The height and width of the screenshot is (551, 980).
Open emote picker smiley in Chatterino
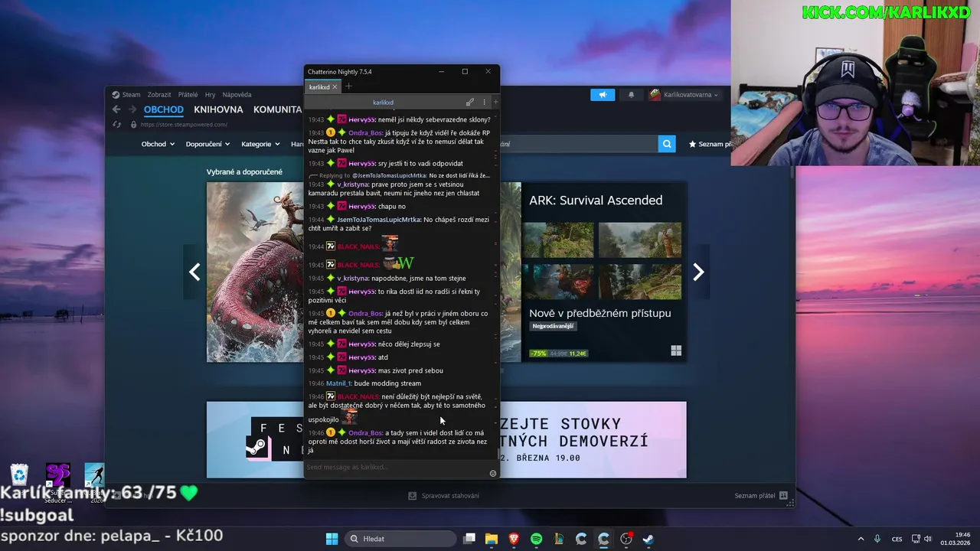[493, 474]
